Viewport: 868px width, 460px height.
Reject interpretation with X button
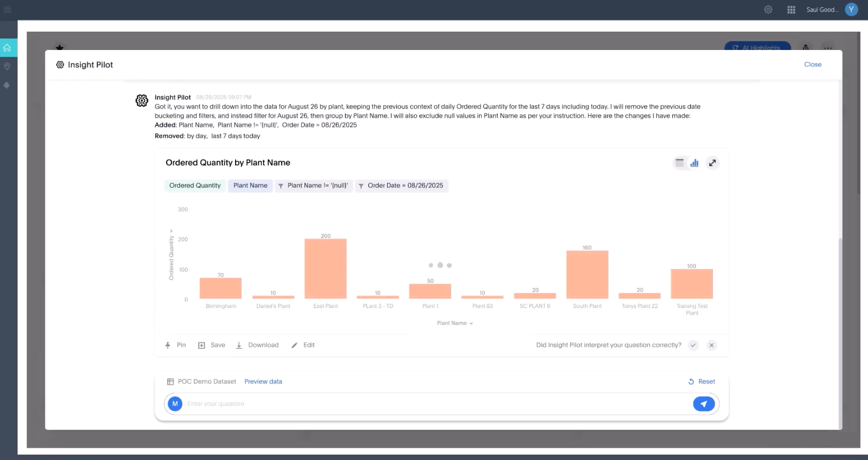point(711,345)
